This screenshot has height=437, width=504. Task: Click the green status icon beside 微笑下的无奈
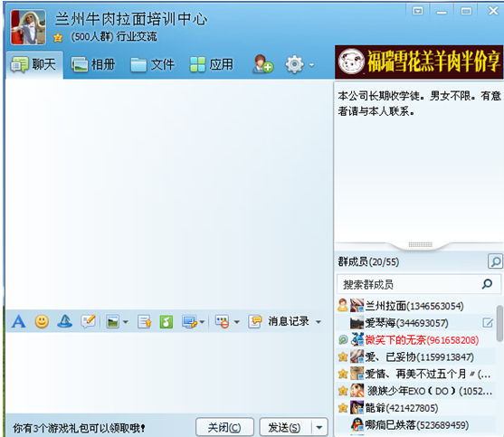pyautogui.click(x=343, y=339)
